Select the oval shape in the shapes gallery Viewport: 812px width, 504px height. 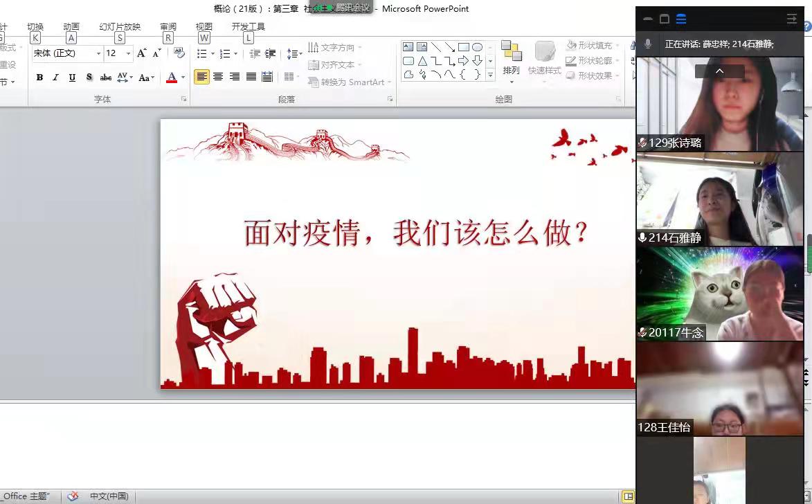point(478,46)
